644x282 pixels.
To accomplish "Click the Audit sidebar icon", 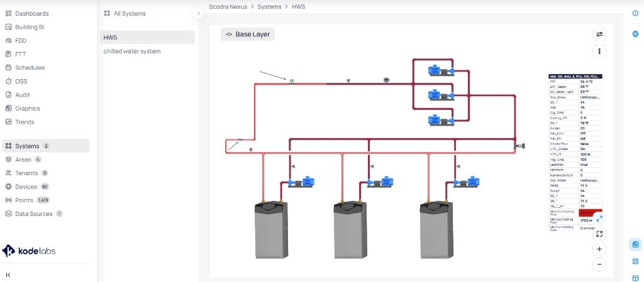I will pos(8,95).
